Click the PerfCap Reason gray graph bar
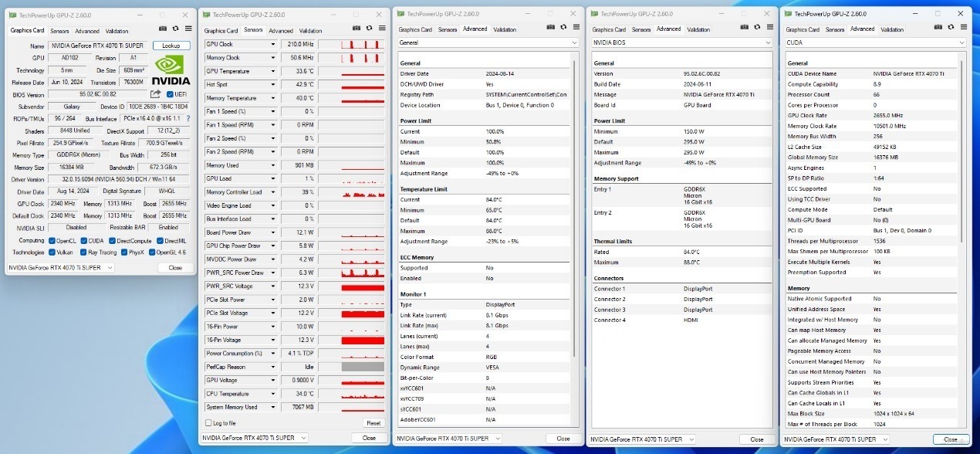This screenshot has width=980, height=454. pyautogui.click(x=362, y=367)
